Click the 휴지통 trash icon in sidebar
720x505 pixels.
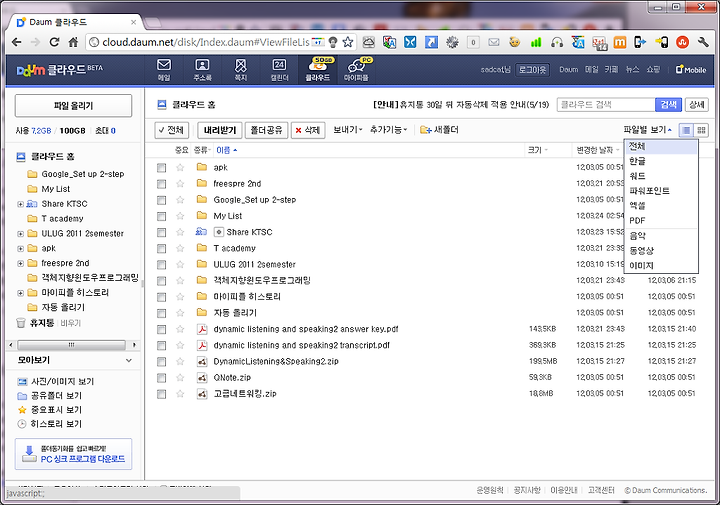pos(21,323)
